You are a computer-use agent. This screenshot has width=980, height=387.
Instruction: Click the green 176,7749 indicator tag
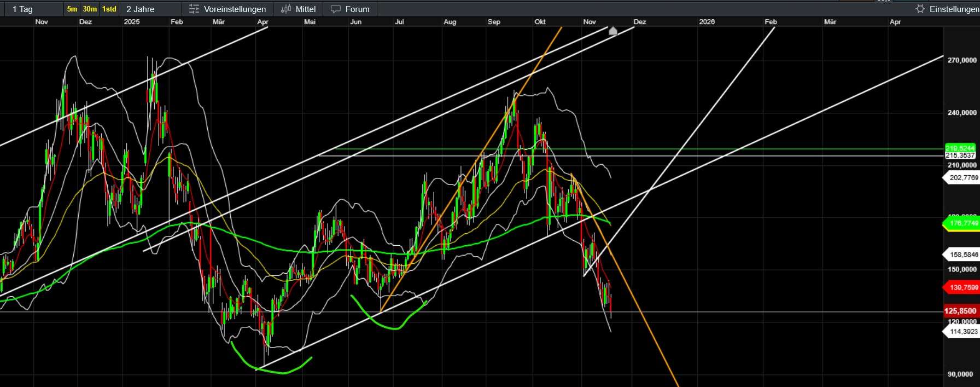click(x=962, y=223)
